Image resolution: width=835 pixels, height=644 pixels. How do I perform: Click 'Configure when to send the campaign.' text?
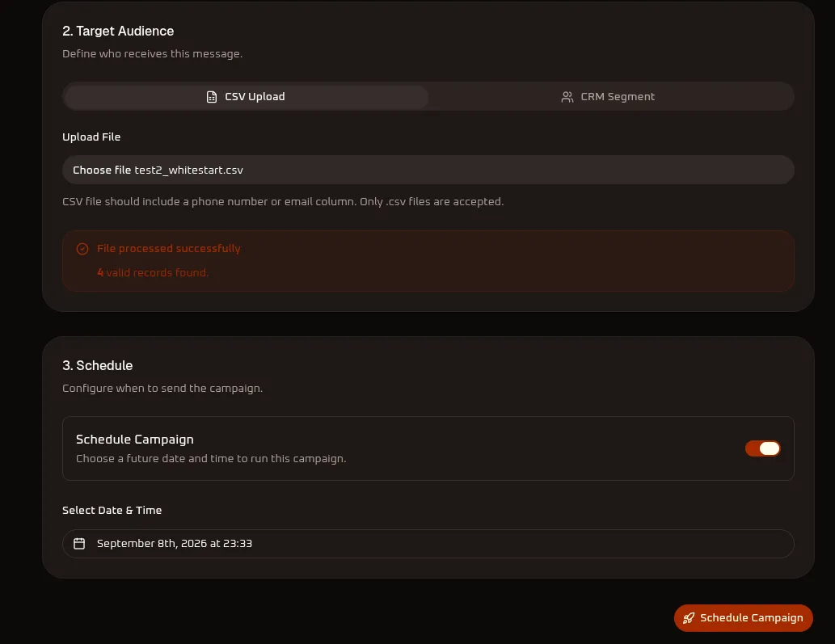pos(162,388)
